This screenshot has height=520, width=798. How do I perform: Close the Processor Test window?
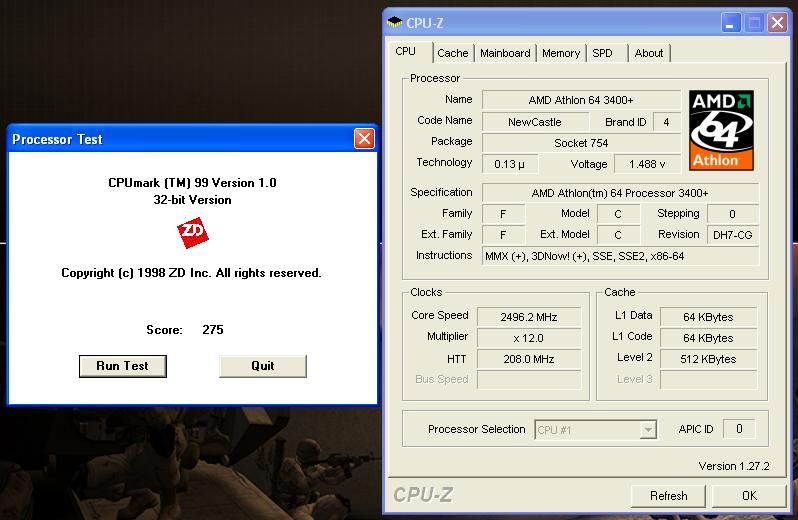click(364, 138)
